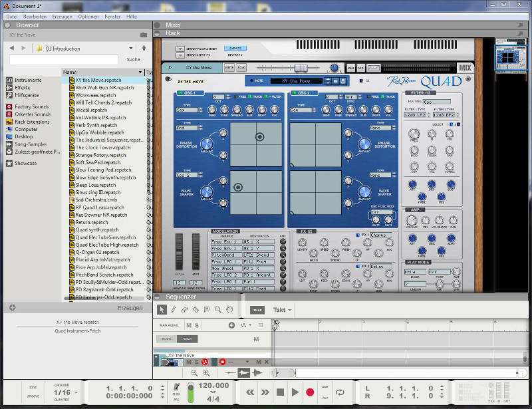Click the Suche search button
This screenshot has width=532, height=409.
coord(134,59)
